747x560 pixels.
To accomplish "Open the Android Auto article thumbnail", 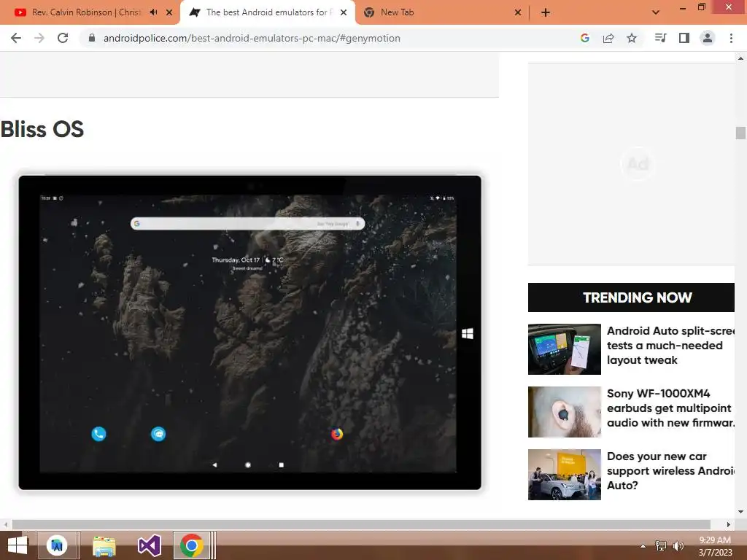I will click(x=564, y=349).
